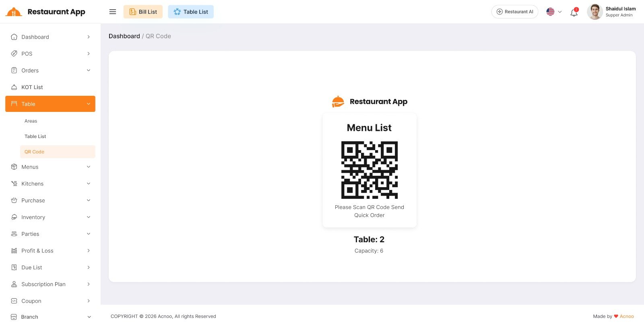This screenshot has width=644, height=328.
Task: Click the Dashboard breadcrumb link
Action: click(x=124, y=36)
